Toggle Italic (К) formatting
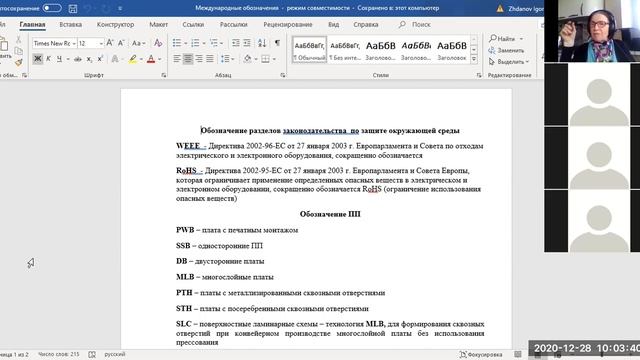 coord(48,59)
